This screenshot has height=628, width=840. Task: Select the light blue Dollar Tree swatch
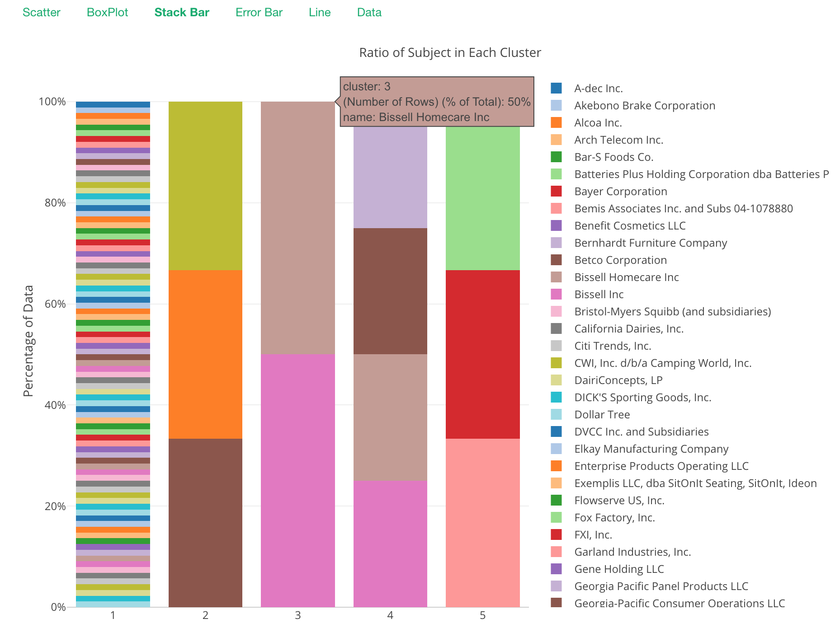pos(556,414)
